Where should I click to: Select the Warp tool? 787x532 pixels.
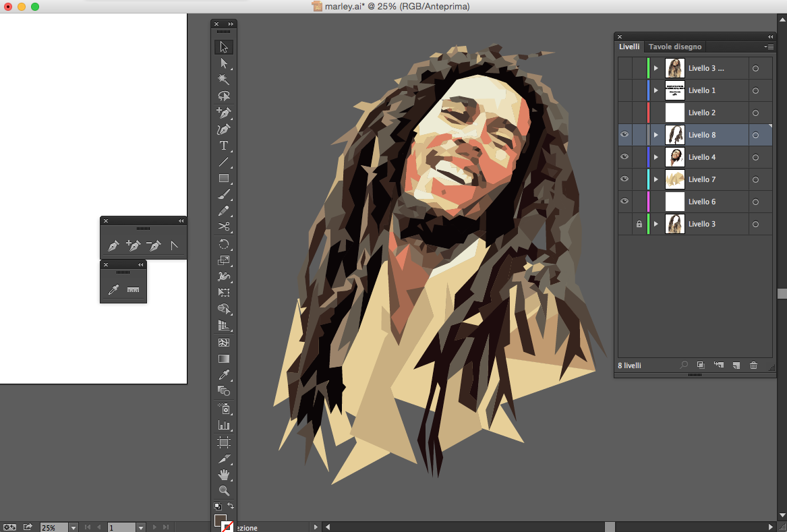click(x=224, y=276)
